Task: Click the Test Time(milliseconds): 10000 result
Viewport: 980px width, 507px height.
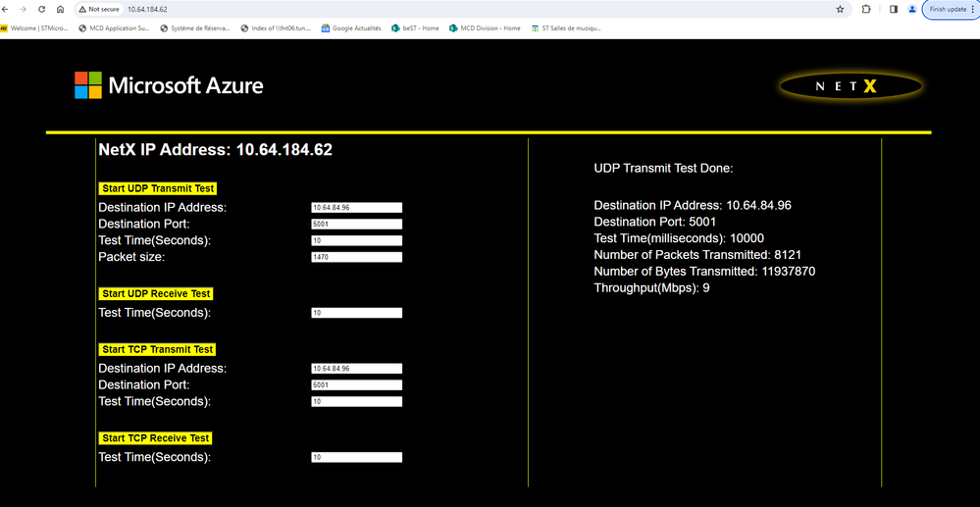Action: click(679, 238)
